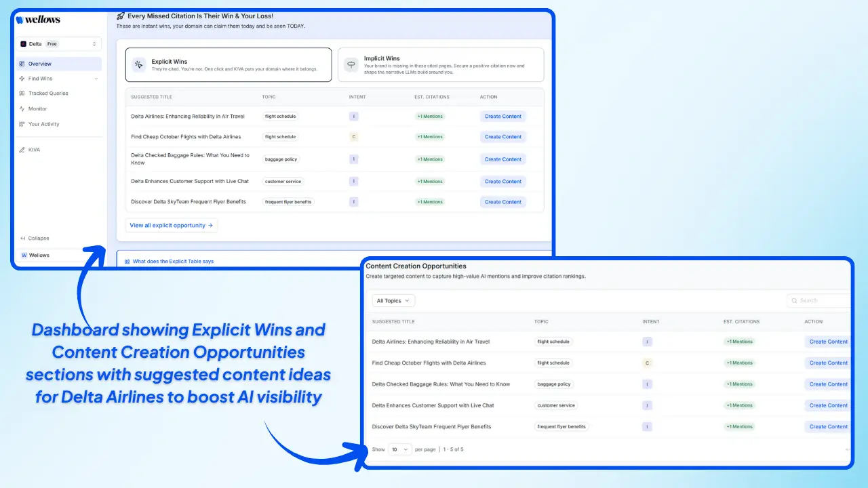Click 1 - 5 of 5 pagination text
Screen dimensions: 868x488
coord(454,449)
